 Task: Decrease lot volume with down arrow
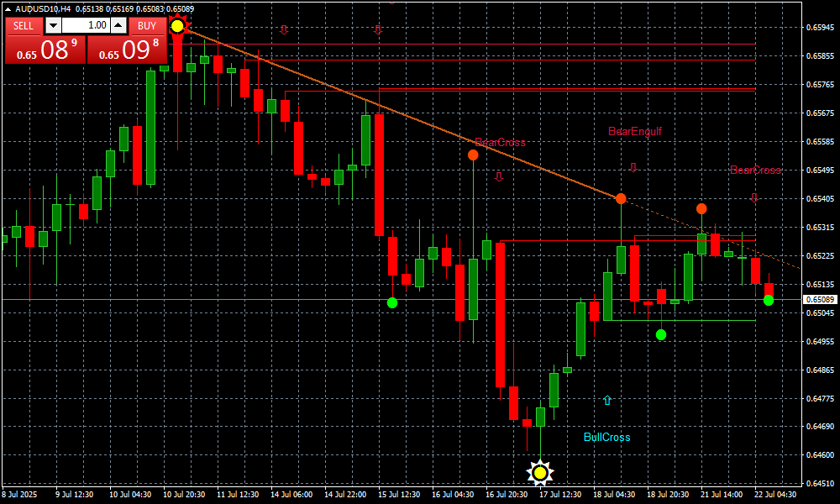[x=52, y=26]
